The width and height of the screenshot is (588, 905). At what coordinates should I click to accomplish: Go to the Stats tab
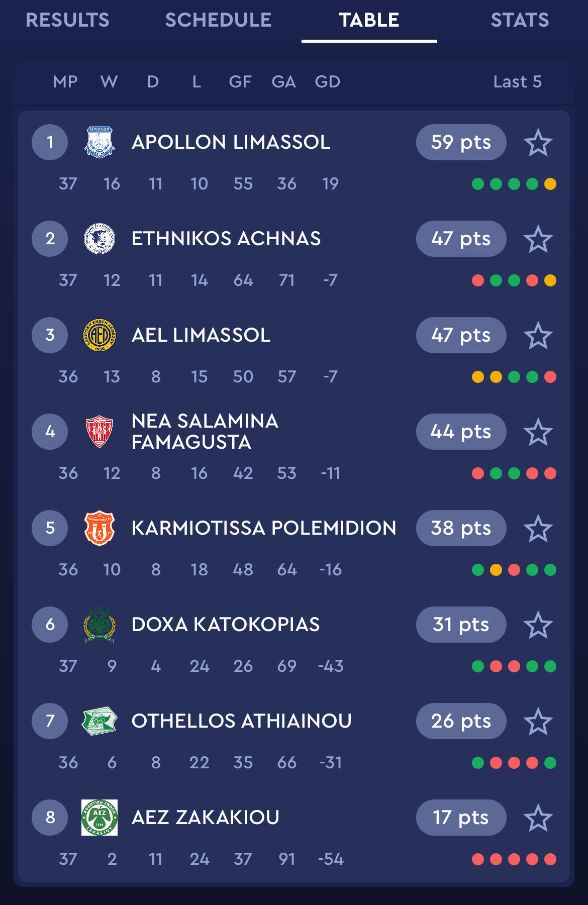(x=520, y=20)
